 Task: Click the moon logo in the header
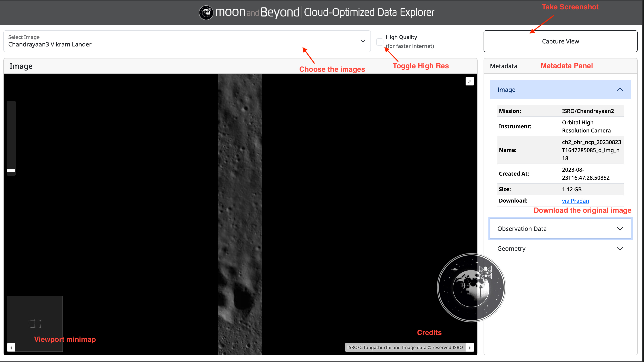[x=206, y=13]
